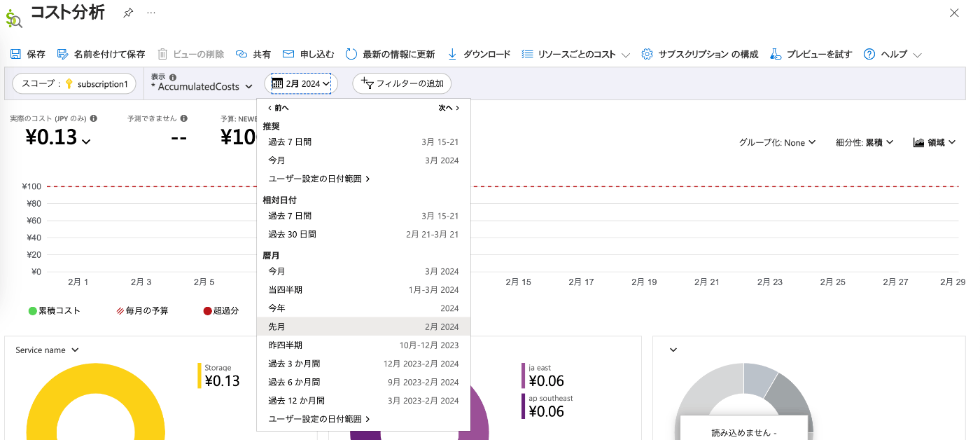Expand ユーザー設定の日付範囲 under 推奨

click(x=363, y=179)
